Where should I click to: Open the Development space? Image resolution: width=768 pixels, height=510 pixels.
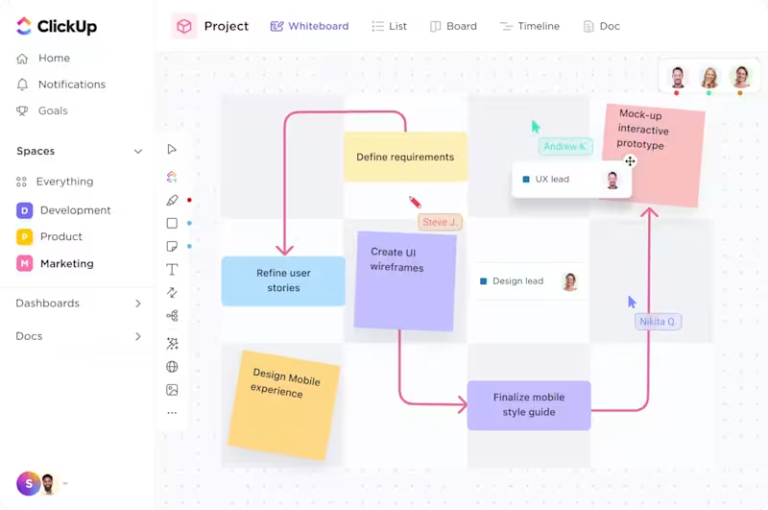click(63, 210)
